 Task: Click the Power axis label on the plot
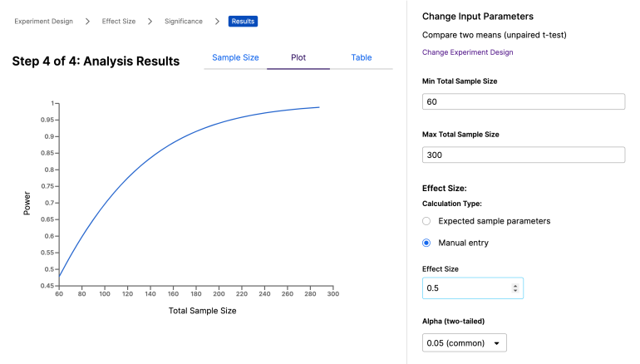(27, 203)
